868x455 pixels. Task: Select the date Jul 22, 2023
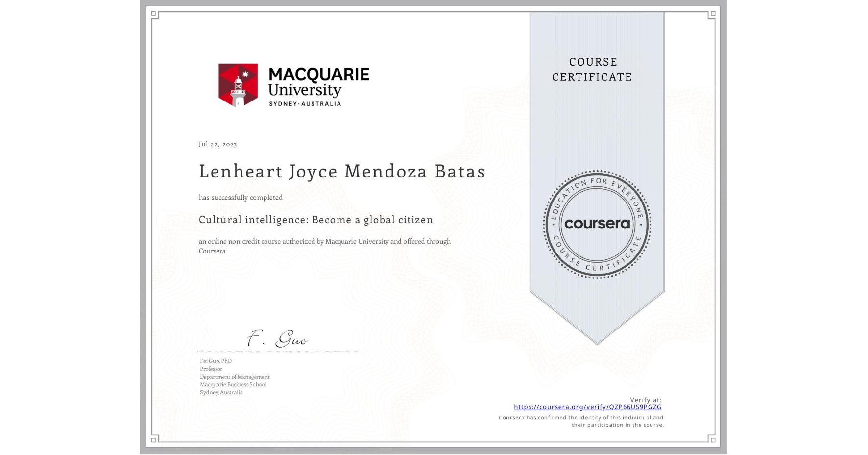click(x=217, y=144)
